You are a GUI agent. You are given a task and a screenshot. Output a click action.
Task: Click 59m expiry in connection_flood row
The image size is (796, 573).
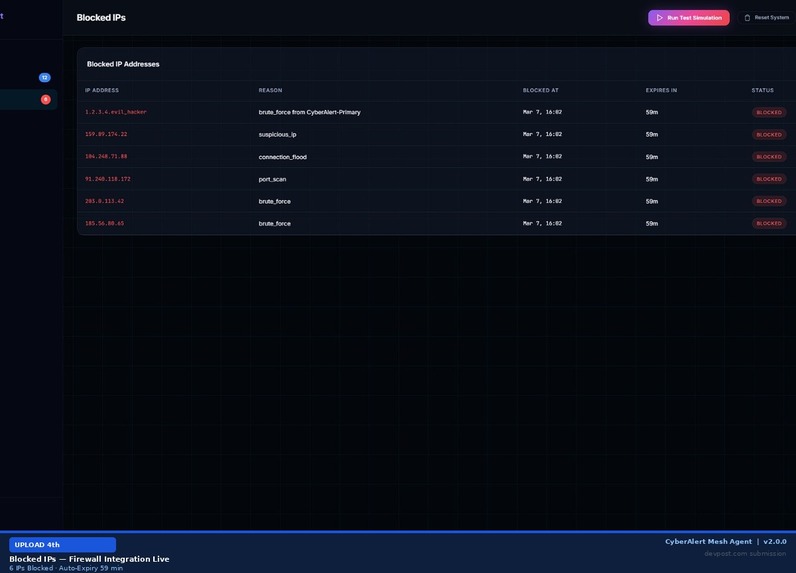[x=652, y=157]
